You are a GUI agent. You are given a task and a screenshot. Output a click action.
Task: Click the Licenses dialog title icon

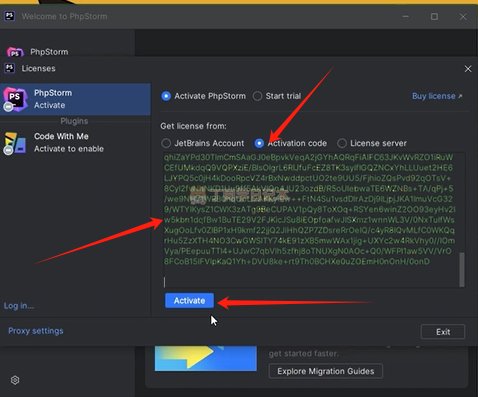pyautogui.click(x=9, y=68)
